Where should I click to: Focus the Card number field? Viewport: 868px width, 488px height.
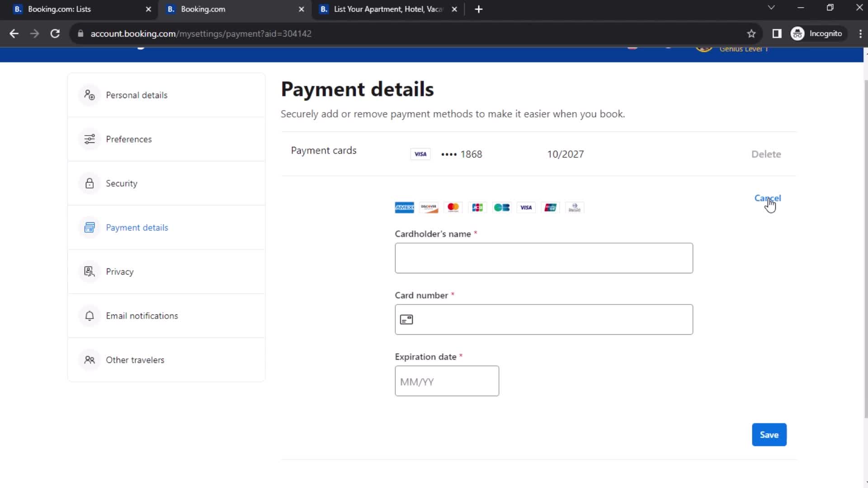[543, 319]
